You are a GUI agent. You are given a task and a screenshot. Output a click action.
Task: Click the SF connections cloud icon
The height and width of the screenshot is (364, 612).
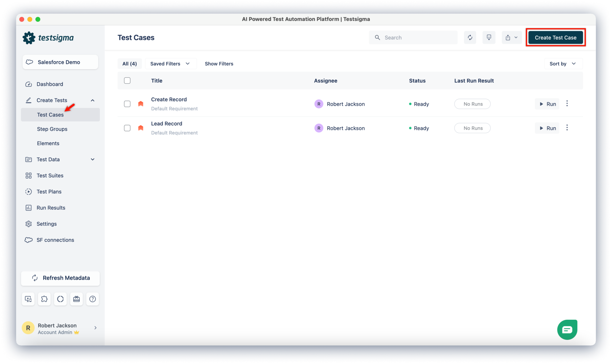(x=28, y=240)
